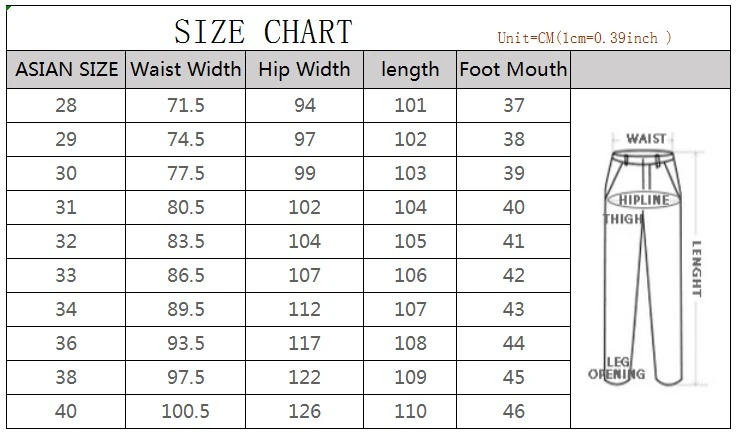Click the 100.5 waist width cell
The height and width of the screenshot is (433, 737).
click(x=186, y=411)
